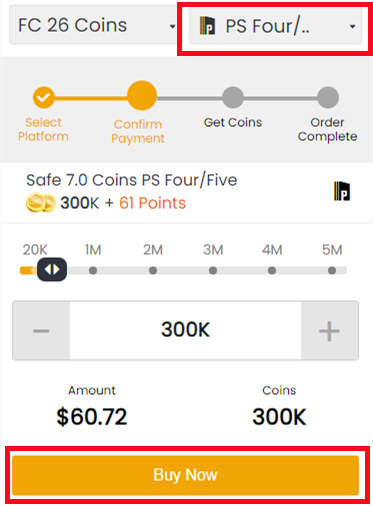
Task: Click the slider handle with arrows
Action: point(52,269)
